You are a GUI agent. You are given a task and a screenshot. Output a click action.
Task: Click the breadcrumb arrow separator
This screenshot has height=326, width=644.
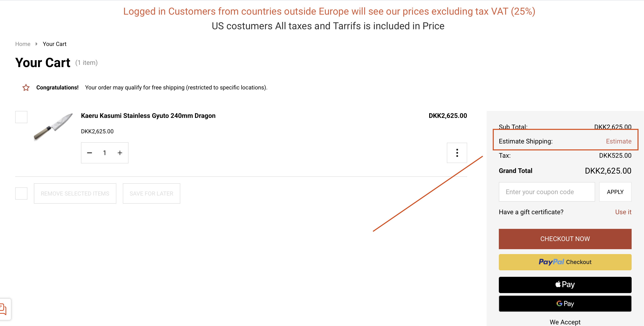tap(37, 44)
